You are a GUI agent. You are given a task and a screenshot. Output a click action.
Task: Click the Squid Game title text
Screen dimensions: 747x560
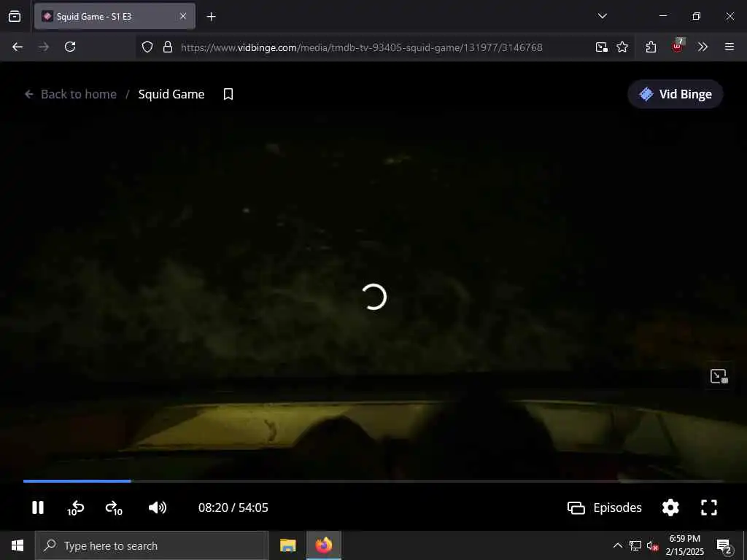pos(171,94)
